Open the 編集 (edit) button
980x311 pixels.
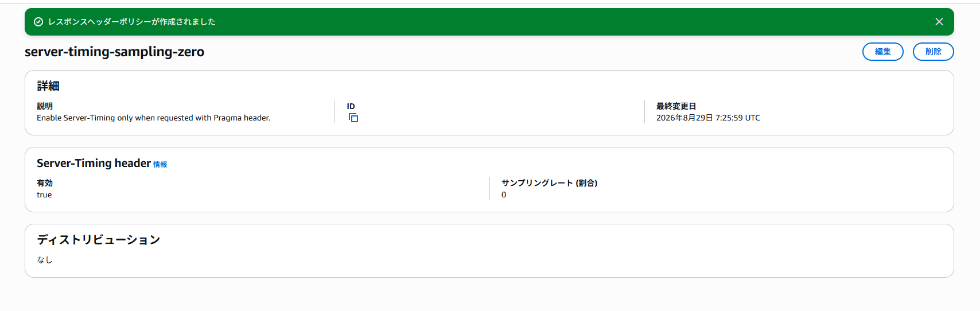tap(883, 52)
